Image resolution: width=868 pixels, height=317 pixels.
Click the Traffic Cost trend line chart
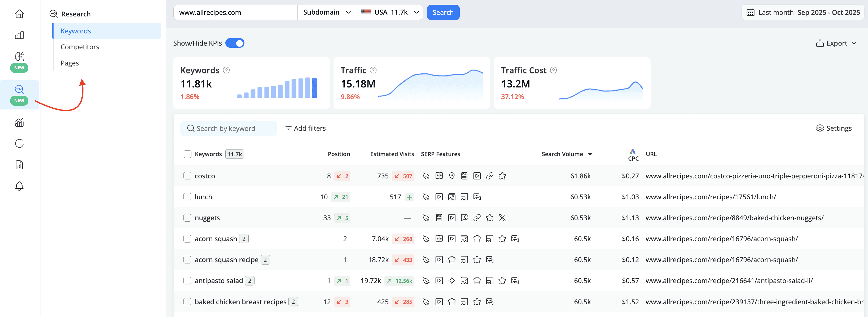point(600,90)
